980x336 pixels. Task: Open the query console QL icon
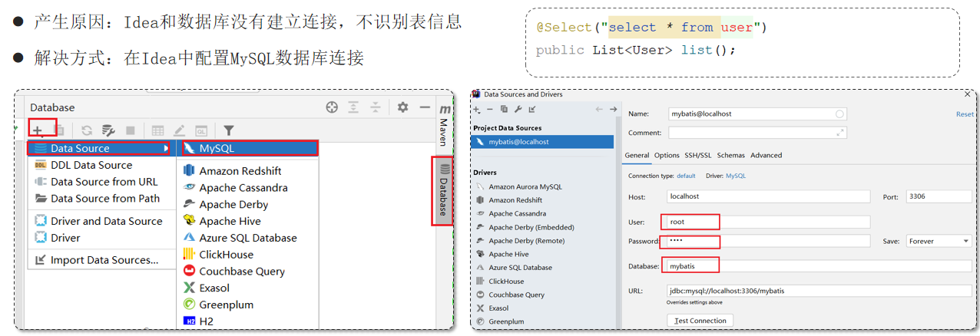(200, 130)
